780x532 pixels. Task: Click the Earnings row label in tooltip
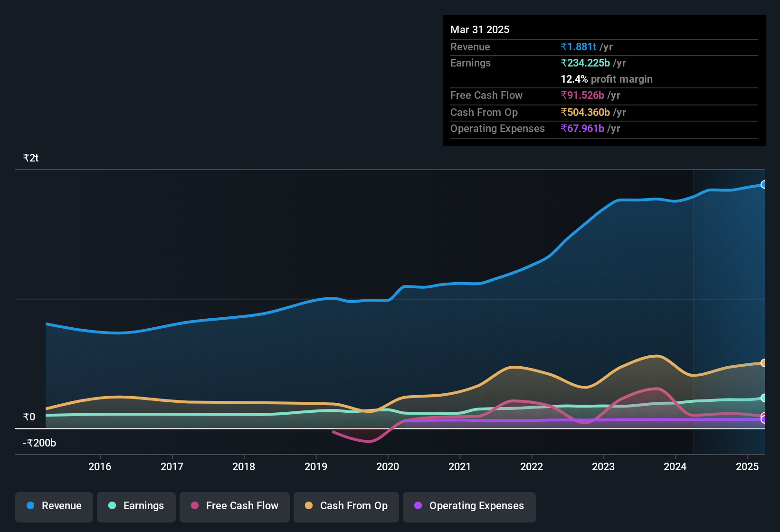point(470,63)
